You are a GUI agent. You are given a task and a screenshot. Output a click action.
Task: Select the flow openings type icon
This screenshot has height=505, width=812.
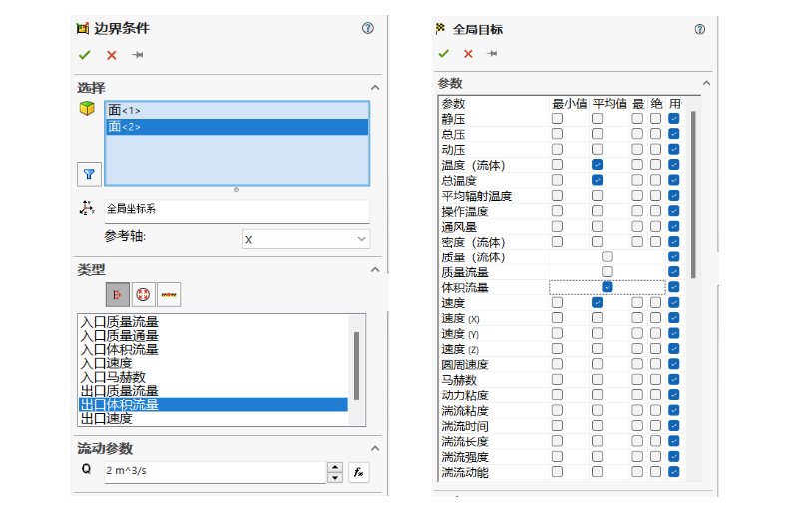pos(117,294)
